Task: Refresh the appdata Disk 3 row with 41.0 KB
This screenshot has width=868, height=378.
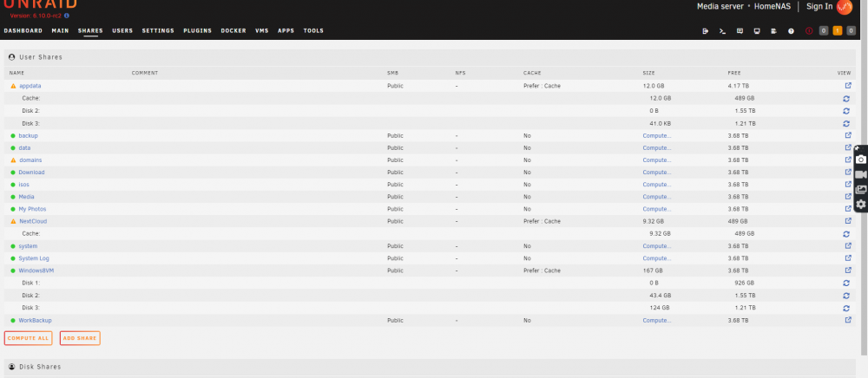Action: [845, 123]
